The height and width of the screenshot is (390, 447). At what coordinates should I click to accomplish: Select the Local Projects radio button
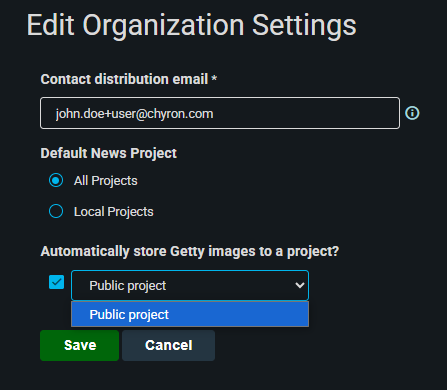point(56,211)
